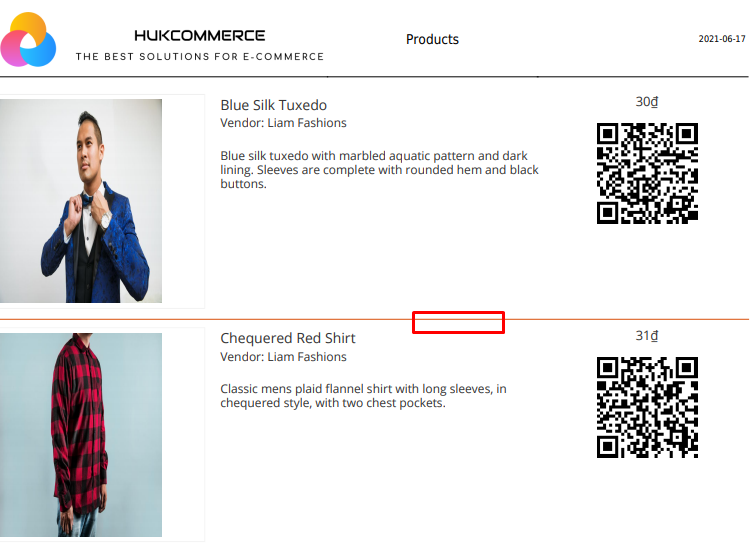752x545 pixels.
Task: Click the Blue Silk Tuxedo title
Action: [273, 105]
